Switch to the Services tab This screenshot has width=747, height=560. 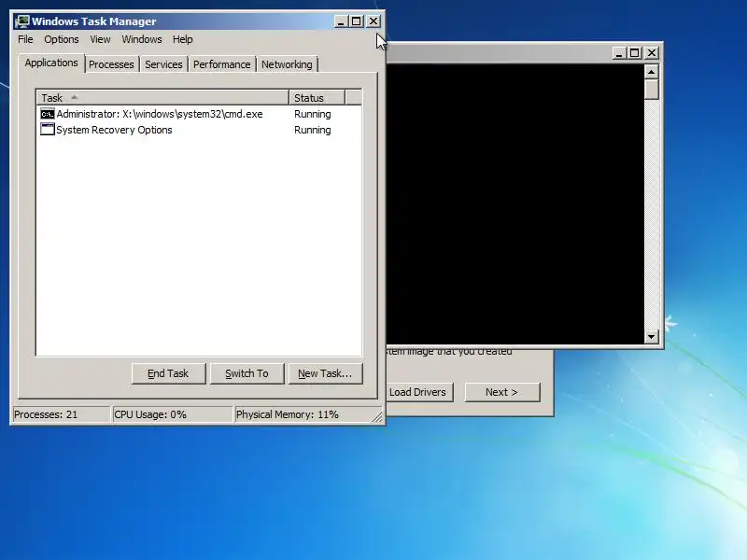tap(163, 64)
